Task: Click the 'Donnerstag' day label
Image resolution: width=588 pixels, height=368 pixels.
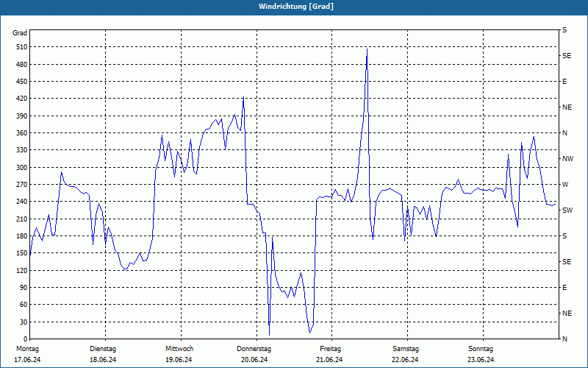Action: [x=254, y=349]
